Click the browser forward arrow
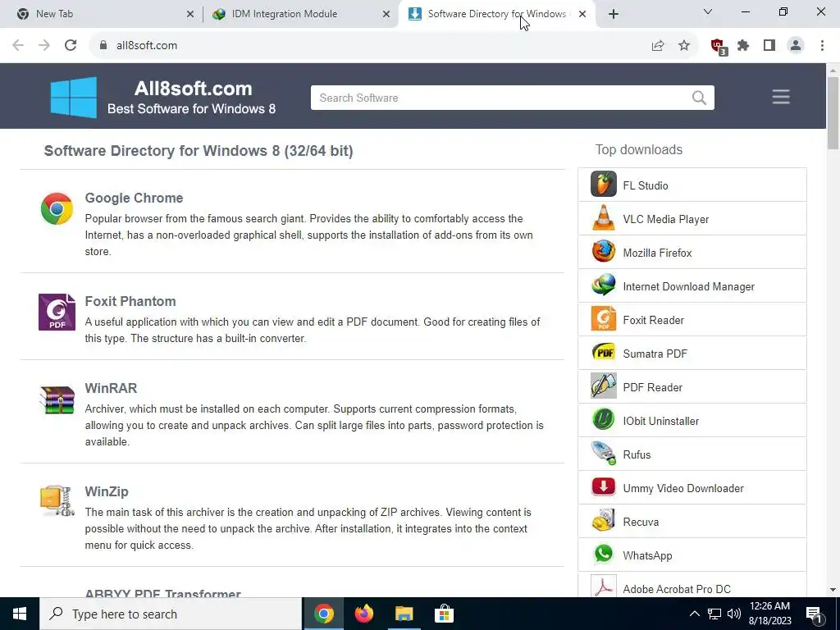Viewport: 840px width, 630px height. click(44, 46)
